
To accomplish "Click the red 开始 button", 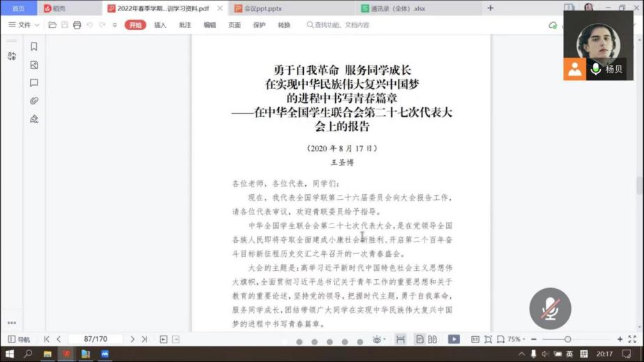I will [135, 25].
